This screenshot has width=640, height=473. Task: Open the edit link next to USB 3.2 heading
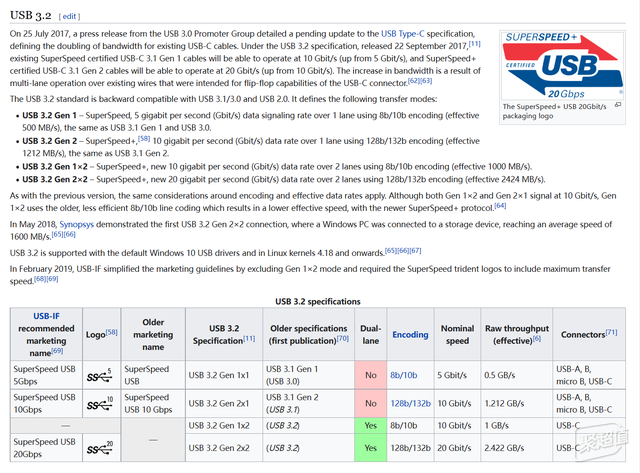(69, 16)
